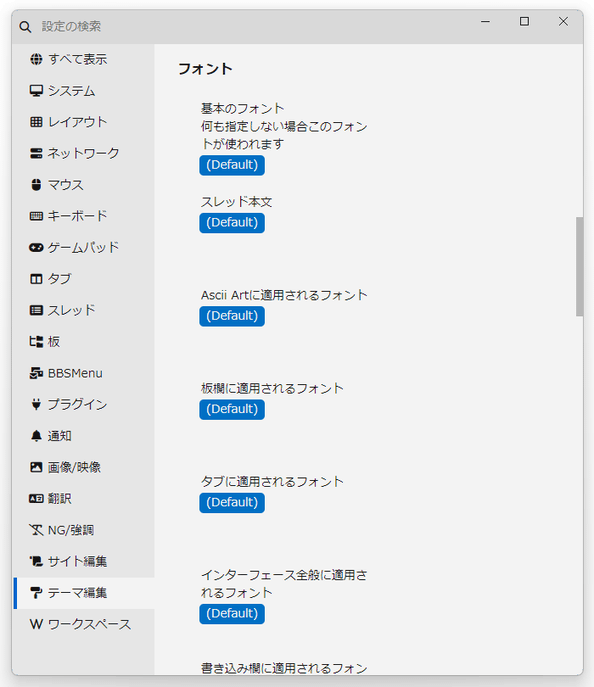This screenshot has width=594, height=687.
Task: Click (Default) under インターフェース全般 font
Action: pos(232,614)
